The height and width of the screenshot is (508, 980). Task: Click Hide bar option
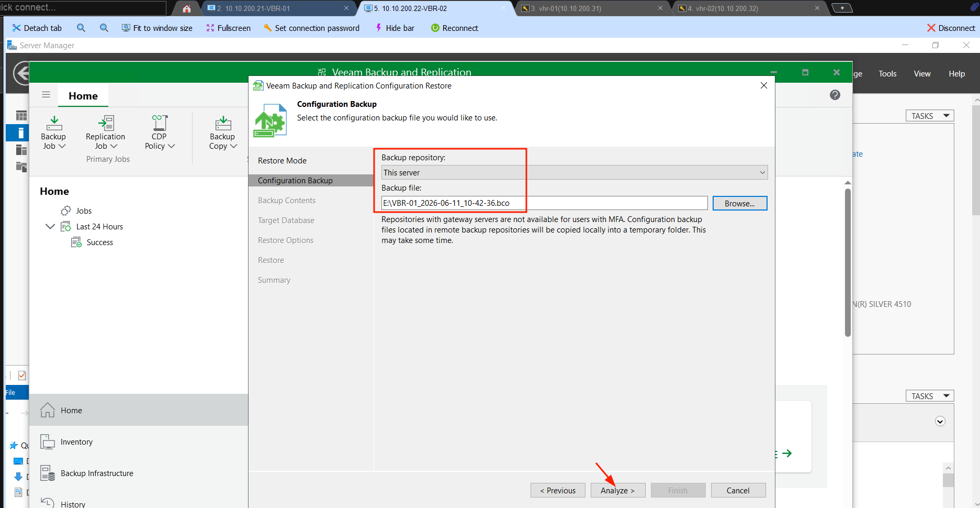point(395,28)
